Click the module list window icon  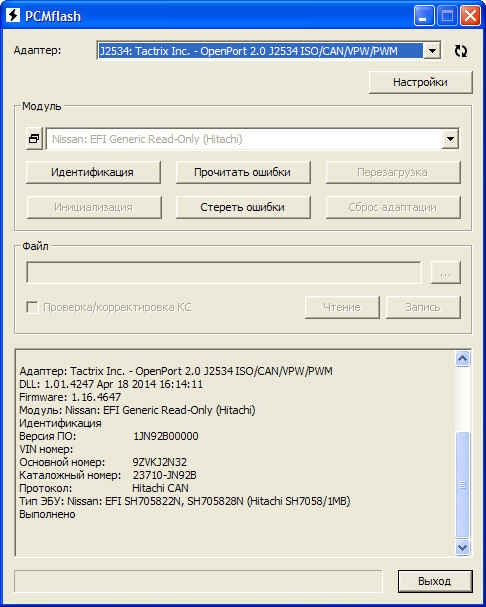[x=34, y=139]
